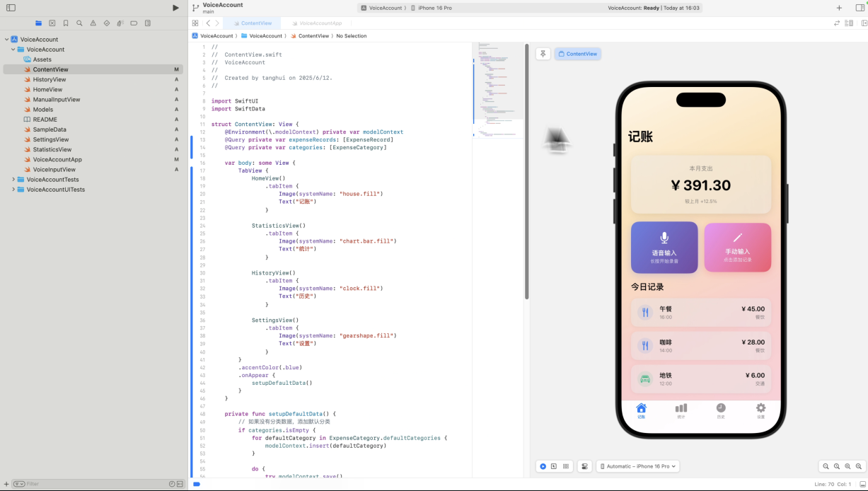The image size is (868, 491).
Task: Open the preview device settings icon
Action: (584, 466)
